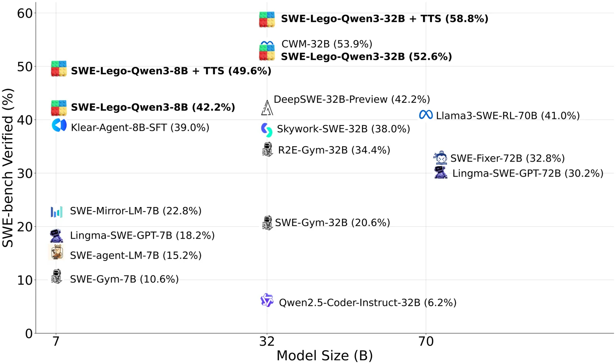Image resolution: width=616 pixels, height=364 pixels.
Task: Click the 70 tick label on x-axis
Action: click(x=426, y=341)
